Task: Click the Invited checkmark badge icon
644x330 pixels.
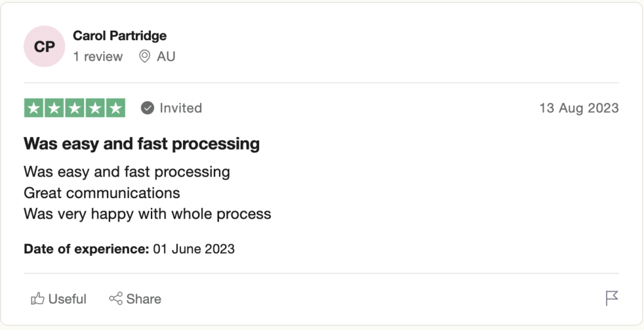Action: 147,108
